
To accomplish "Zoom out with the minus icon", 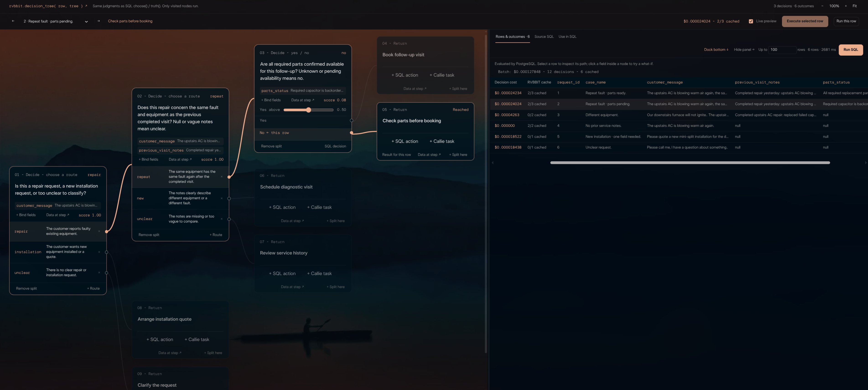I will pyautogui.click(x=822, y=6).
